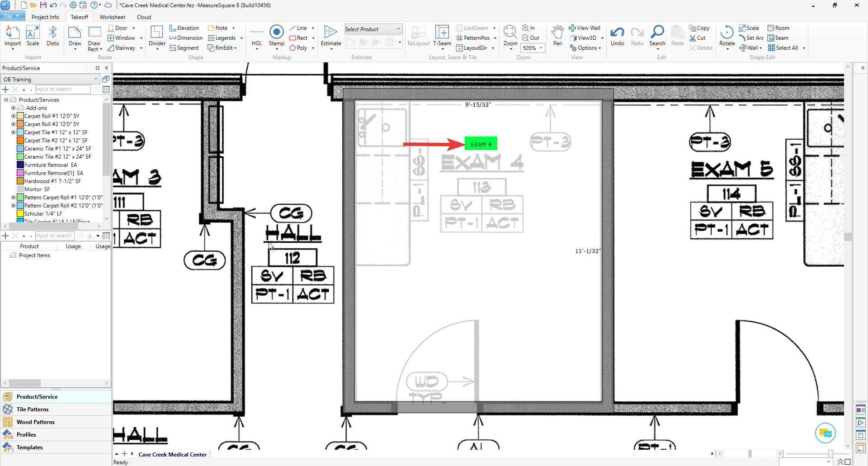Select the Mortor SF product
Image resolution: width=868 pixels, height=466 pixels.
[37, 189]
